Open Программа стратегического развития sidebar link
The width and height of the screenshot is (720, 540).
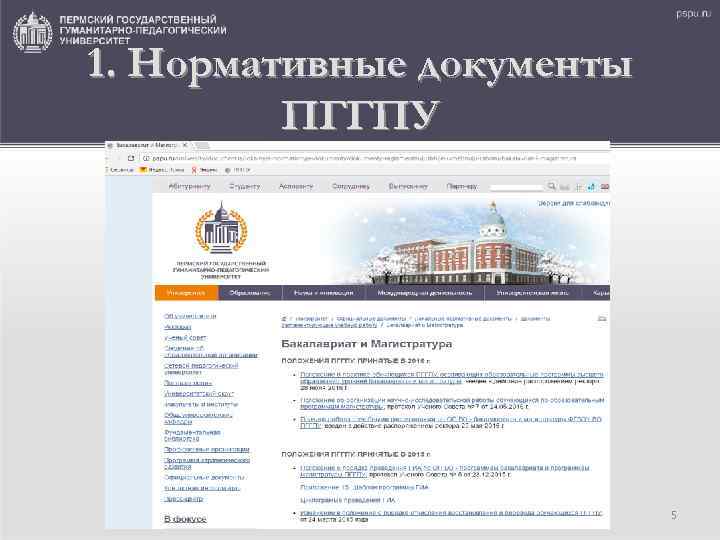[x=207, y=463]
